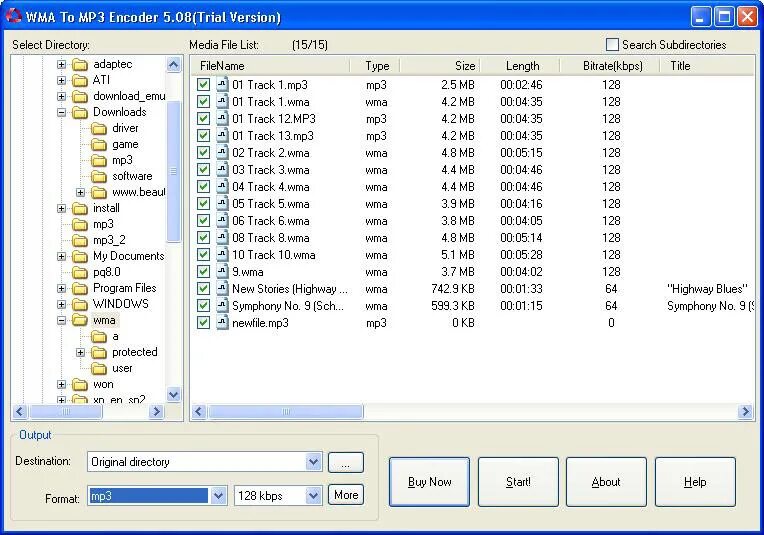Sort list by Bitrate(kbps) column
764x535 pixels.
(610, 66)
